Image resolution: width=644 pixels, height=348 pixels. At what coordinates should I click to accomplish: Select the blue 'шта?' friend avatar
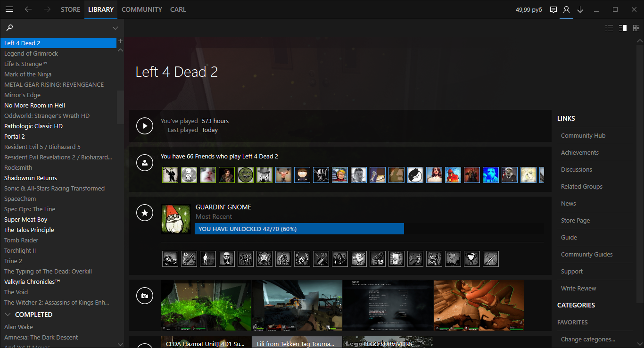click(x=491, y=175)
